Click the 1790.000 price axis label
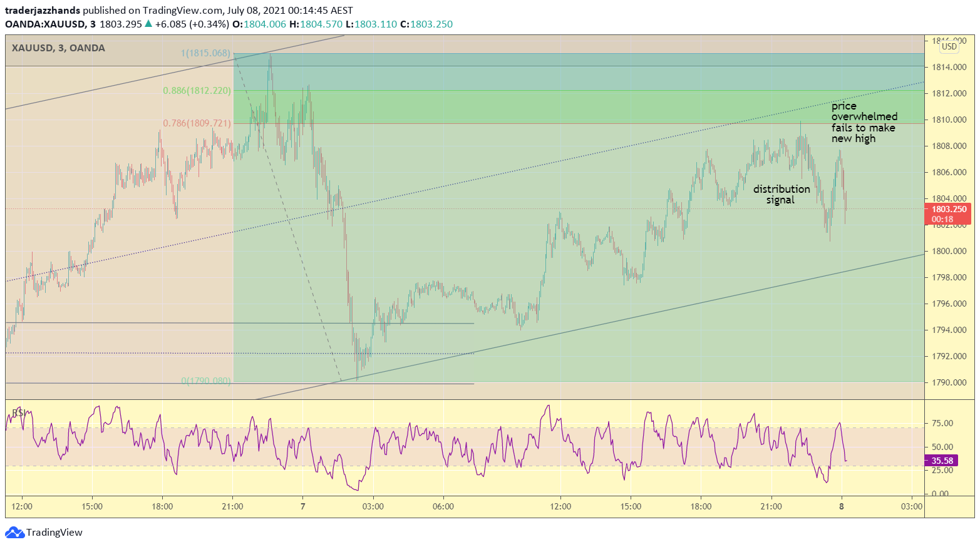 coord(949,382)
